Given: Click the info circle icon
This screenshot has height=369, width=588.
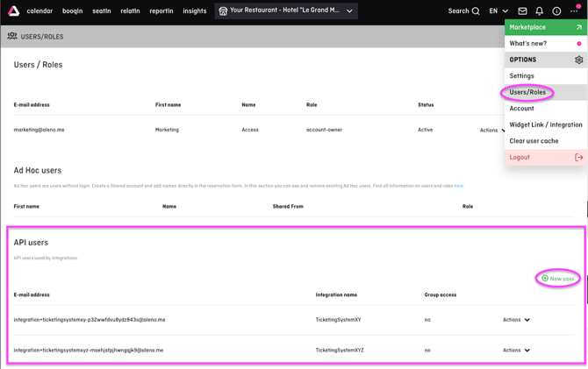Looking at the screenshot, I should [556, 11].
